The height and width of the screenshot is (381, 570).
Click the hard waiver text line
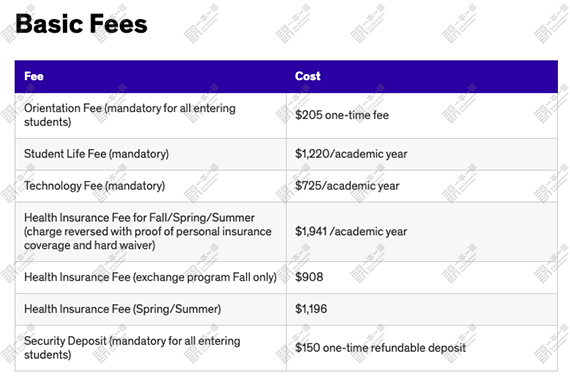click(89, 245)
